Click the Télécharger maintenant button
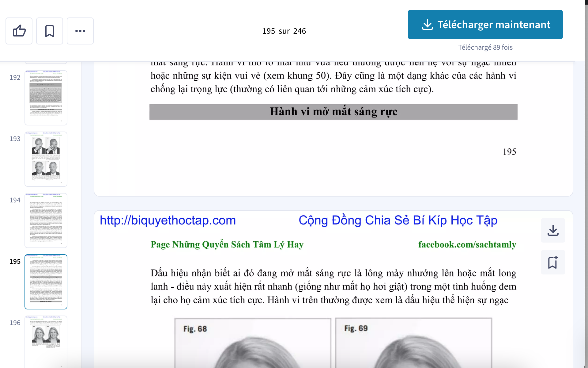This screenshot has width=588, height=368. point(485,25)
